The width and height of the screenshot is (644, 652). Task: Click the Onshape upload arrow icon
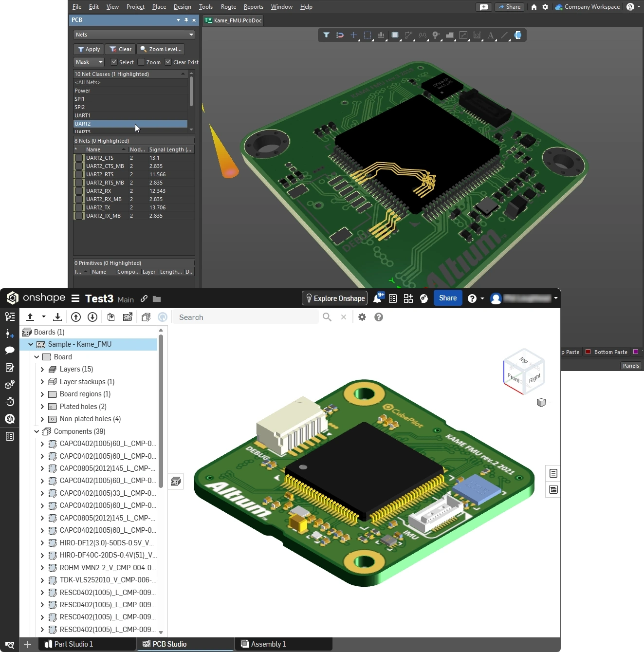(x=30, y=317)
